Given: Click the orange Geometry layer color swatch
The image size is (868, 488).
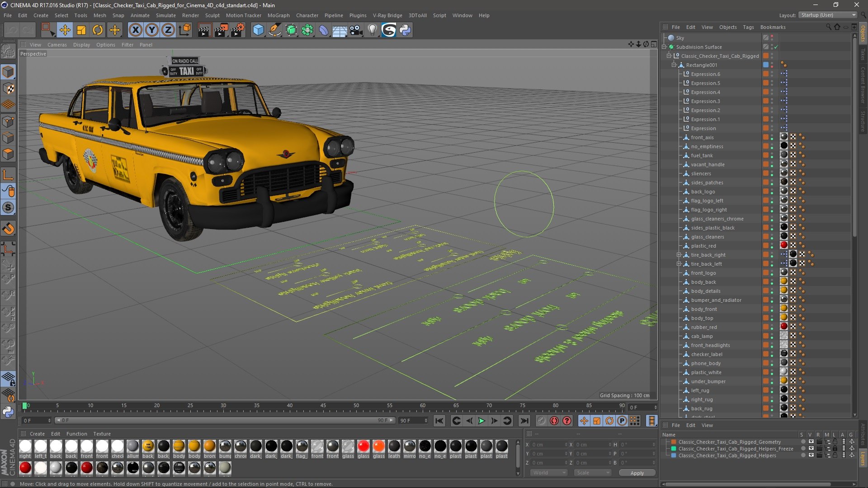Looking at the screenshot, I should click(x=674, y=442).
